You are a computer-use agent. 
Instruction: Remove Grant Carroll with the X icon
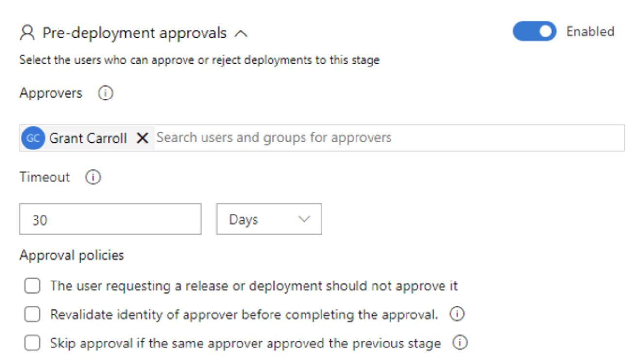(142, 138)
